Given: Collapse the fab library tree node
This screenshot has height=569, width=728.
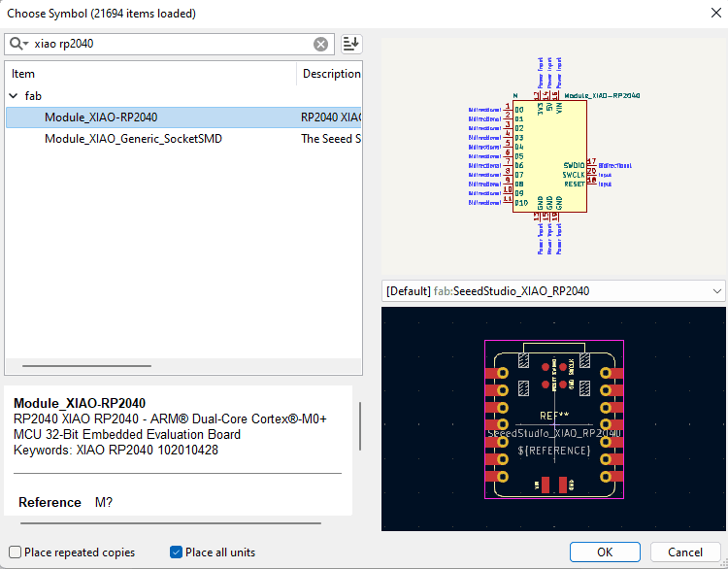Looking at the screenshot, I should 14,96.
